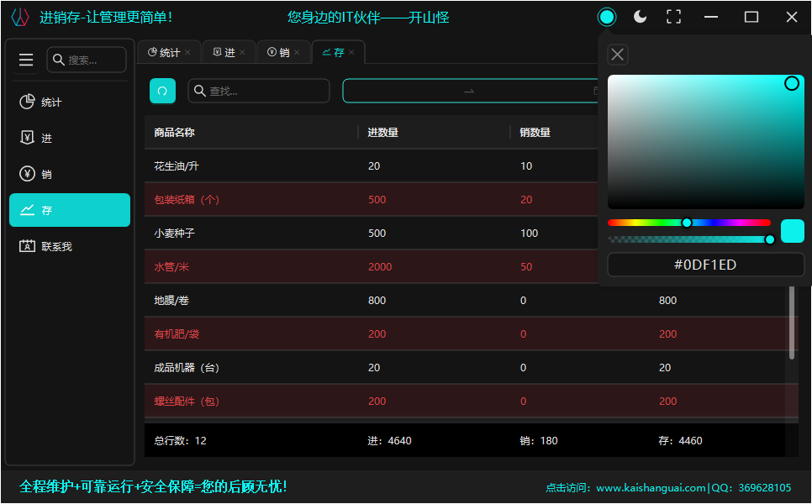Click the date range picker field
This screenshot has height=504, width=812.
(x=470, y=91)
